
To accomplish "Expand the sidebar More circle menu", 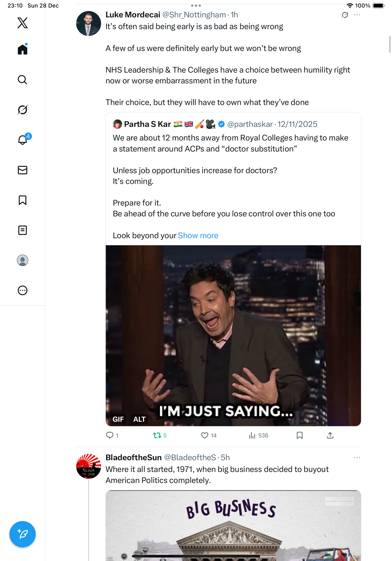I will click(23, 290).
